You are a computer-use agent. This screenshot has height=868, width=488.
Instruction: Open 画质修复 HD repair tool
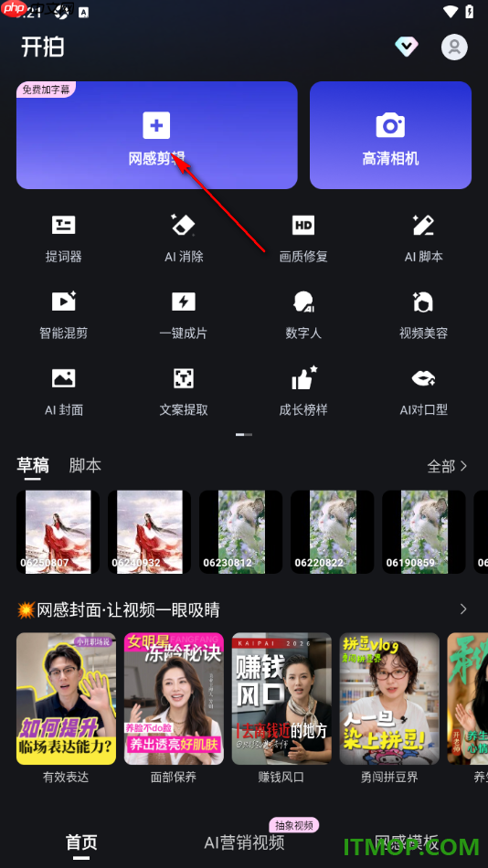coord(303,238)
